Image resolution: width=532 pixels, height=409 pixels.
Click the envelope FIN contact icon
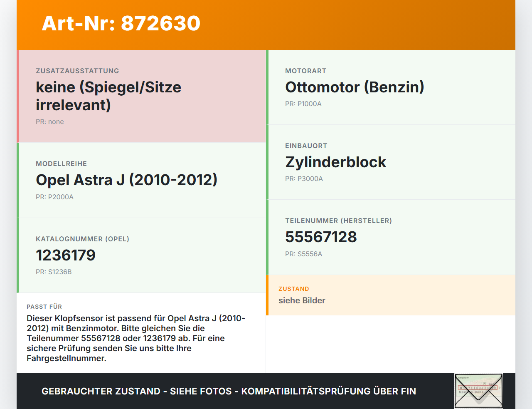pos(478,391)
